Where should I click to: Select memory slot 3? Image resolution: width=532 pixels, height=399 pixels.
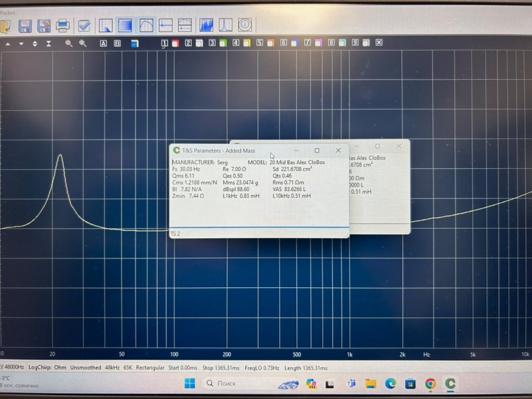212,43
